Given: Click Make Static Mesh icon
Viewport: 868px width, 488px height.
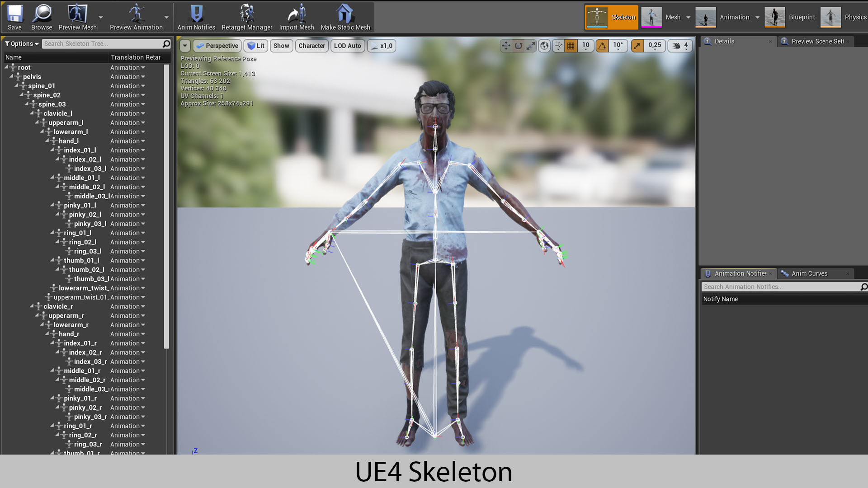Looking at the screenshot, I should [x=345, y=14].
